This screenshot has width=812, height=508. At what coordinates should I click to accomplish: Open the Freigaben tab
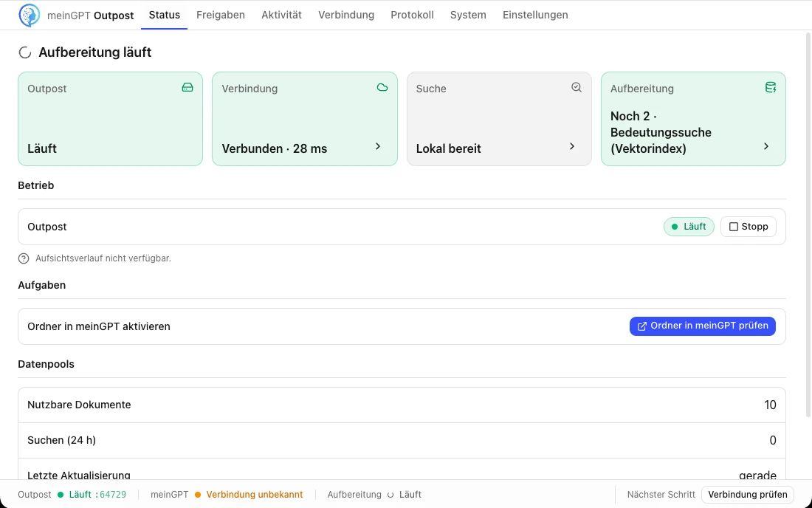[x=221, y=15]
